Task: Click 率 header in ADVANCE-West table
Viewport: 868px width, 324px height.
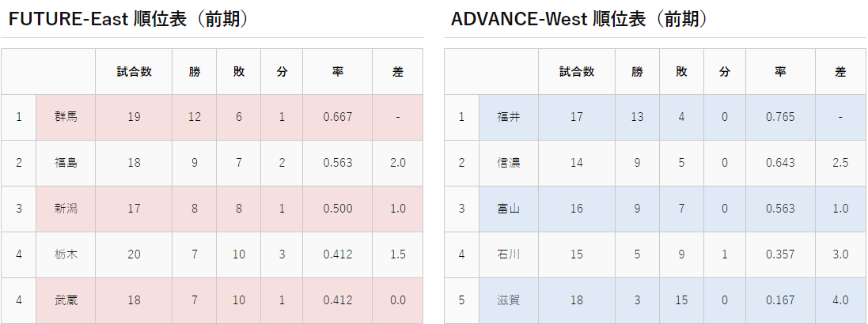Action: coord(780,72)
